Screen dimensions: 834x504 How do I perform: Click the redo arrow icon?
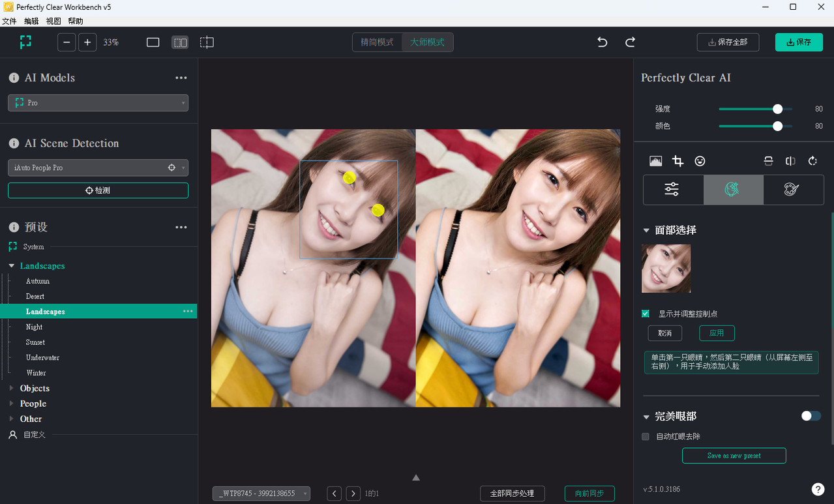(630, 42)
